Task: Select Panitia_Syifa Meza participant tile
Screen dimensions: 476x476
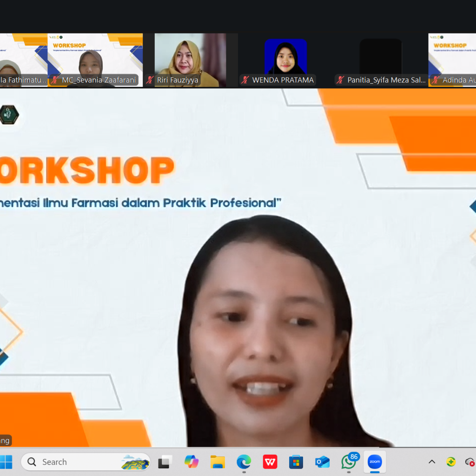Action: [380, 56]
